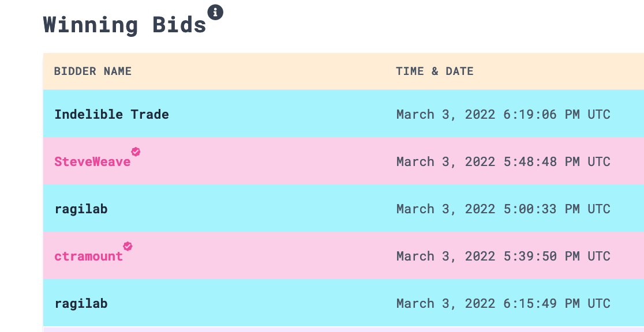Click the verified badge next to SteveWeave

coord(136,152)
